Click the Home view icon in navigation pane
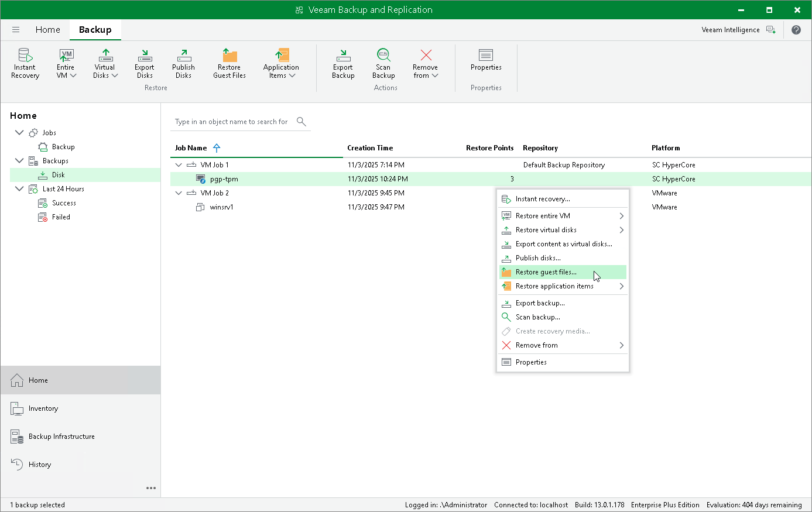This screenshot has height=512, width=812. coord(17,380)
